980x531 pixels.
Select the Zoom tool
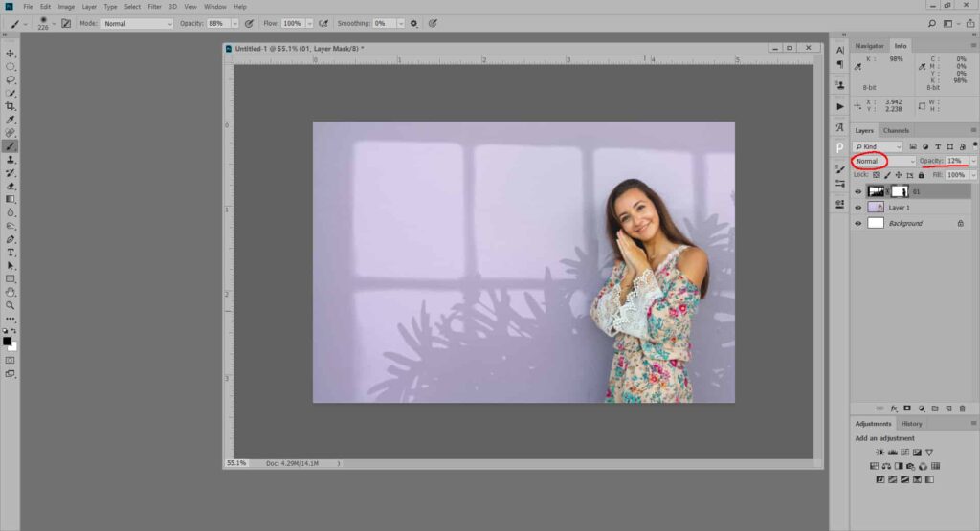tap(11, 305)
